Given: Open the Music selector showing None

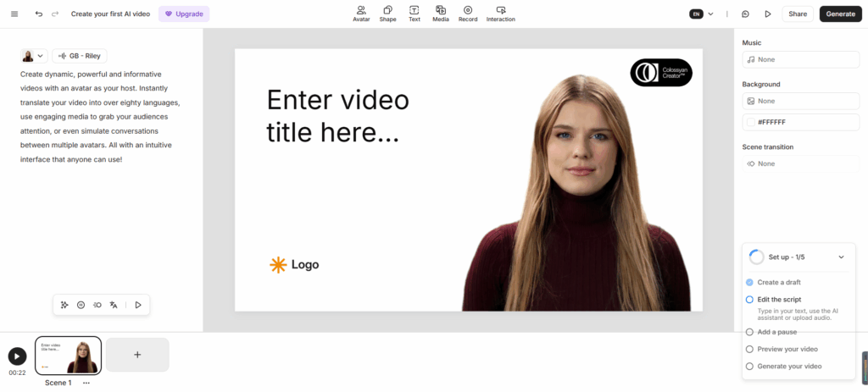Looking at the screenshot, I should pos(800,59).
